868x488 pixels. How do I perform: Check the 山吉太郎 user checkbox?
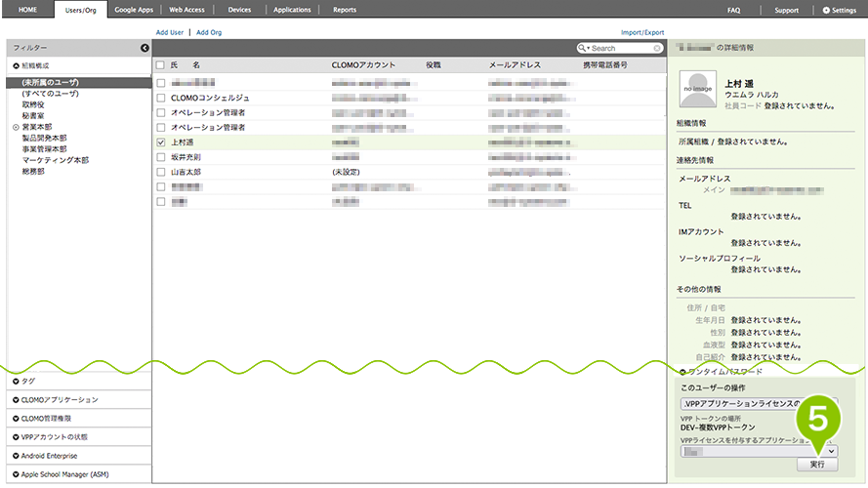tap(160, 171)
